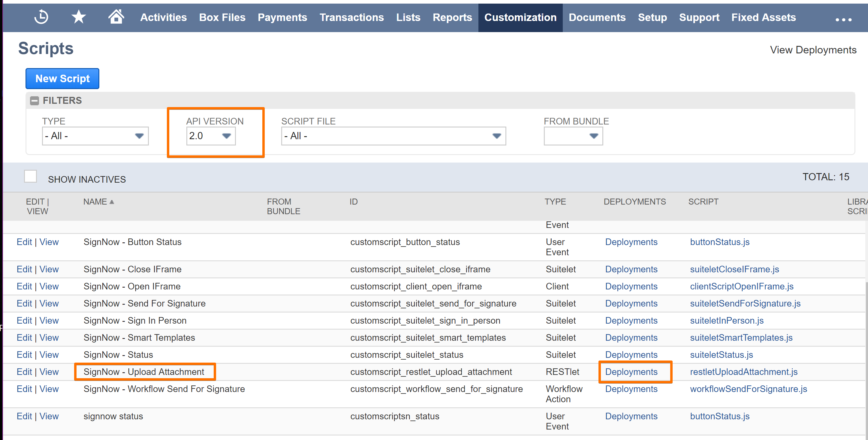868x440 pixels.
Task: Open the suiteletSmartTemplates.js file link
Action: click(741, 338)
